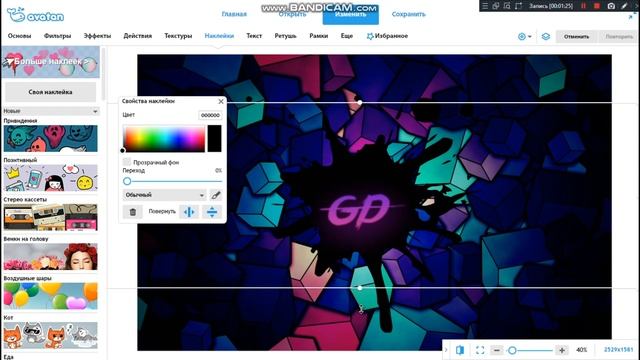The image size is (640, 360).
Task: Select the Действия menu
Action: (138, 36)
